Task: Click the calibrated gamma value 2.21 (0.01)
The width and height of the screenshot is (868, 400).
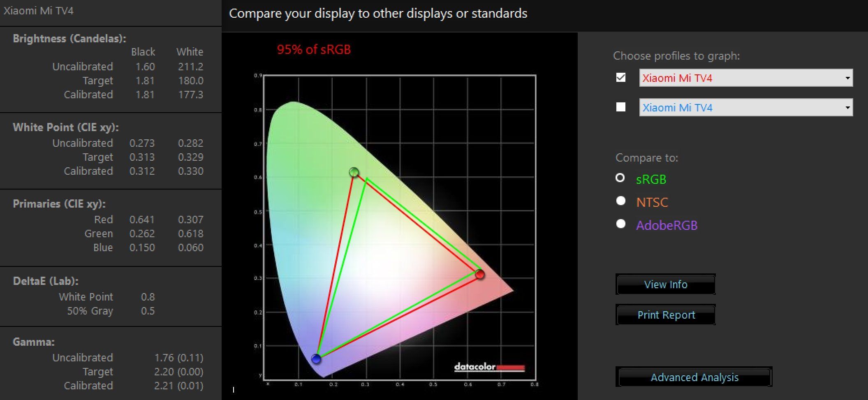Action: (179, 386)
